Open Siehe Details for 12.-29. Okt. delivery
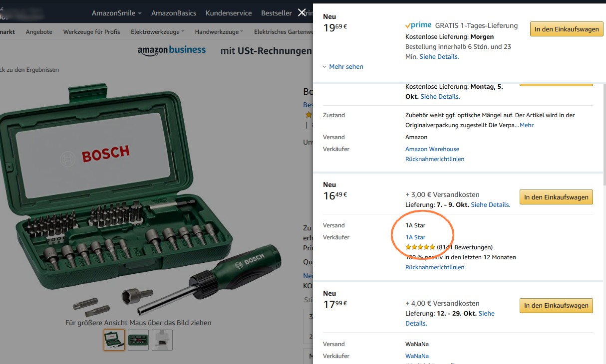Image resolution: width=606 pixels, height=364 pixels. (450, 318)
